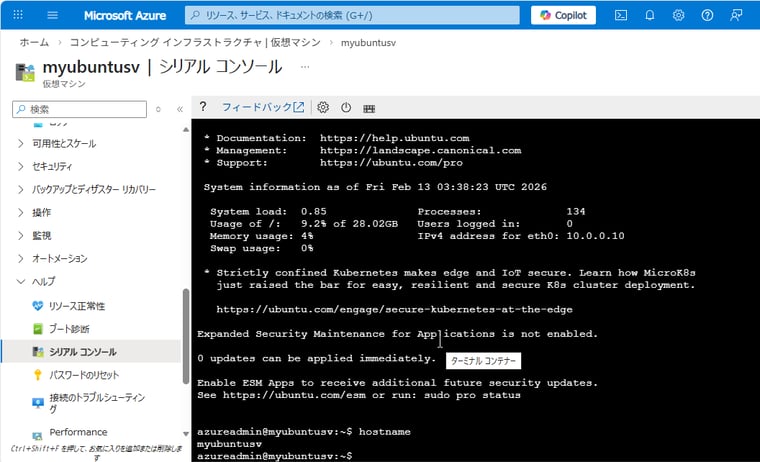Open the notifications bell
The height and width of the screenshot is (462, 760).
[x=649, y=15]
